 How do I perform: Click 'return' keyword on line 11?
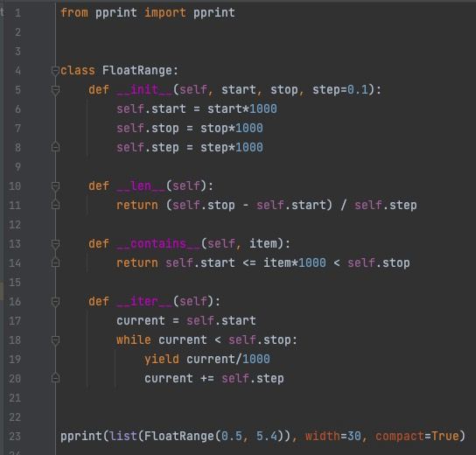(x=137, y=206)
